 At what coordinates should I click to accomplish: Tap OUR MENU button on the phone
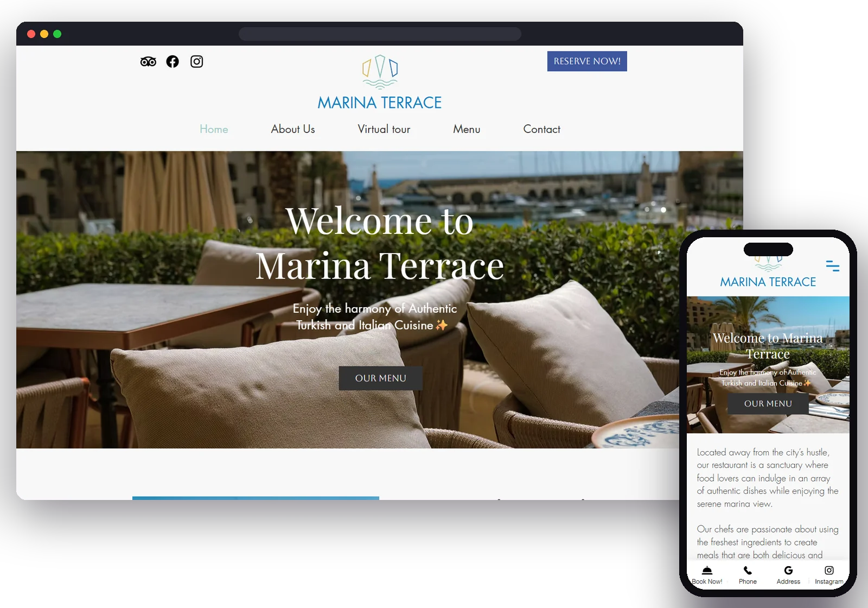tap(768, 404)
